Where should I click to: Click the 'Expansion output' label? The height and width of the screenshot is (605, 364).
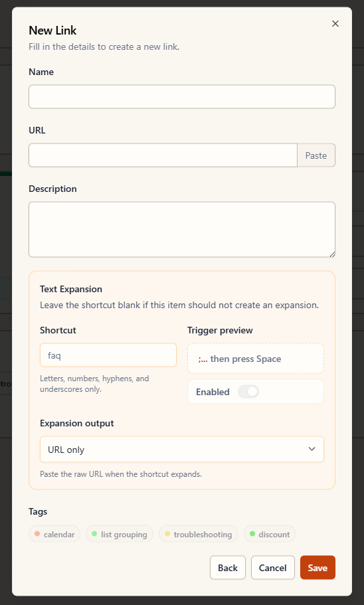pos(77,423)
